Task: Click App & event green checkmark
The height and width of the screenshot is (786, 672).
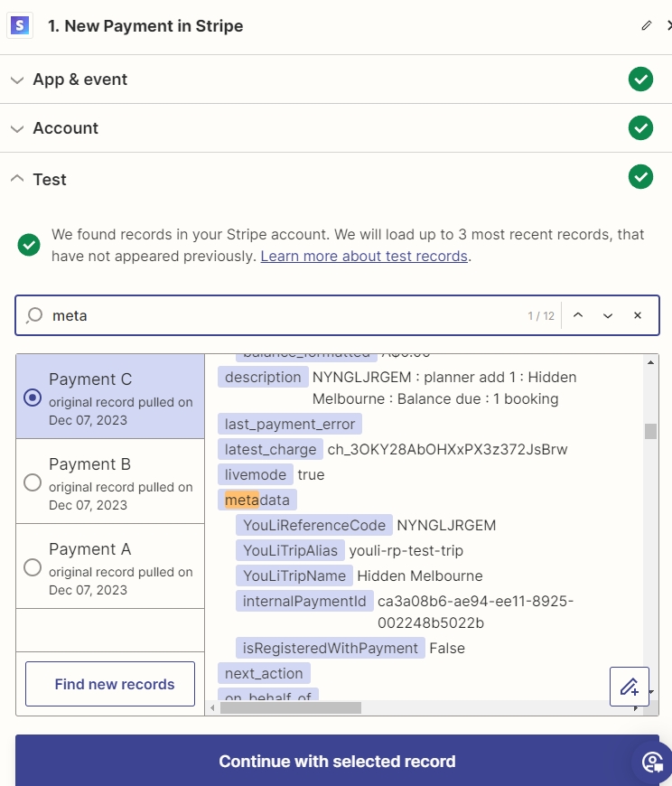Action: pyautogui.click(x=640, y=80)
